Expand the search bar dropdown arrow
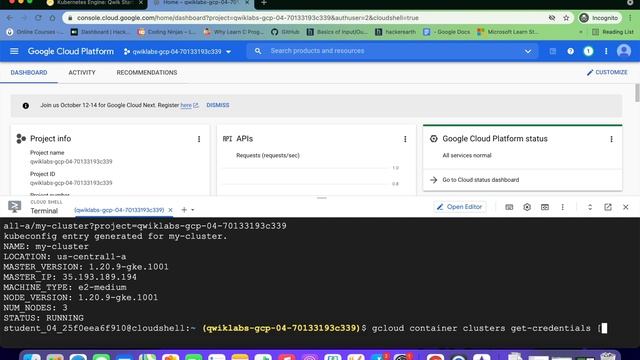Viewport: 640px width, 360px height. pyautogui.click(x=528, y=51)
